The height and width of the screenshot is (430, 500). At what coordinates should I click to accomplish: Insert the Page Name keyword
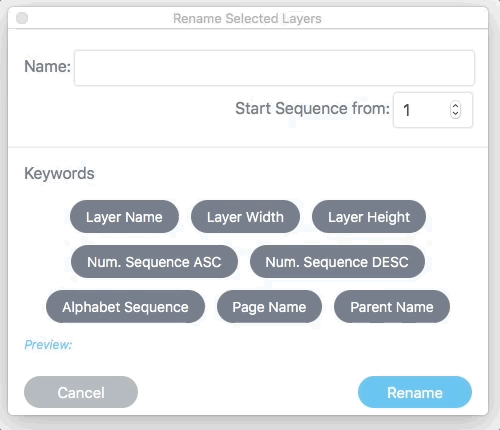point(269,307)
